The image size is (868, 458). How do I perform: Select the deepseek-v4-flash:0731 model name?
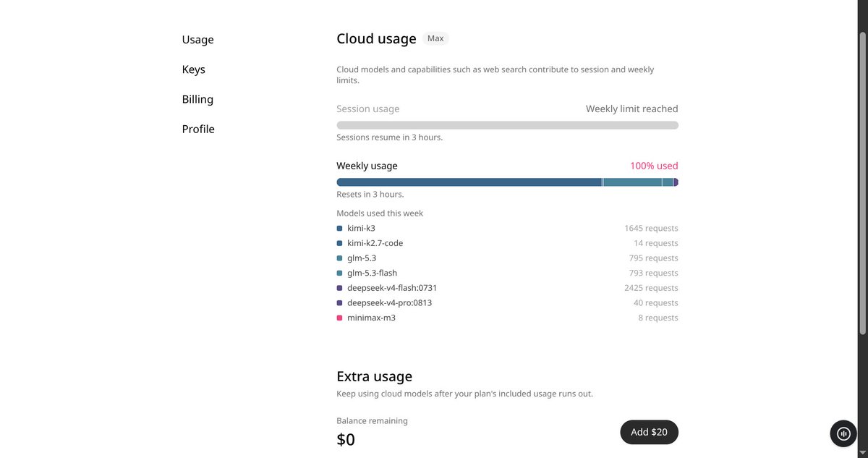pyautogui.click(x=392, y=288)
